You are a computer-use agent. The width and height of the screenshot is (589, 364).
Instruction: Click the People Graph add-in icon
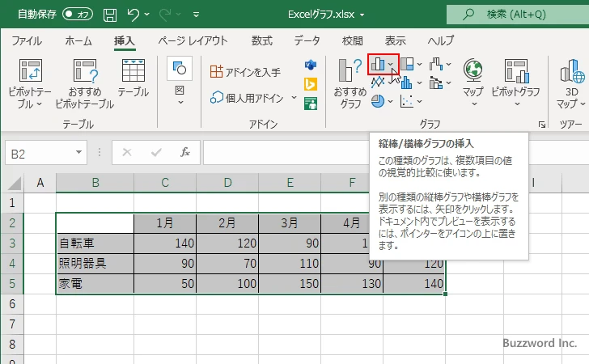click(311, 104)
